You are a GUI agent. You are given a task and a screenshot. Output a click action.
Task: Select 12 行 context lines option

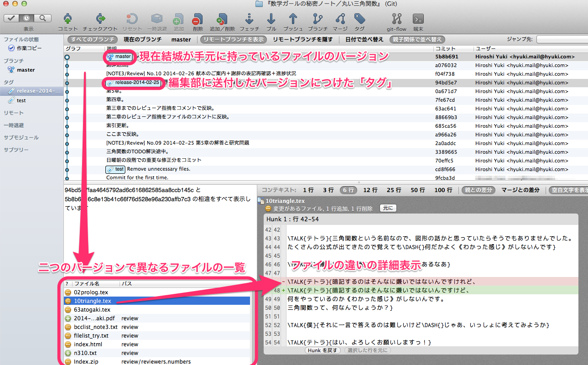370,190
